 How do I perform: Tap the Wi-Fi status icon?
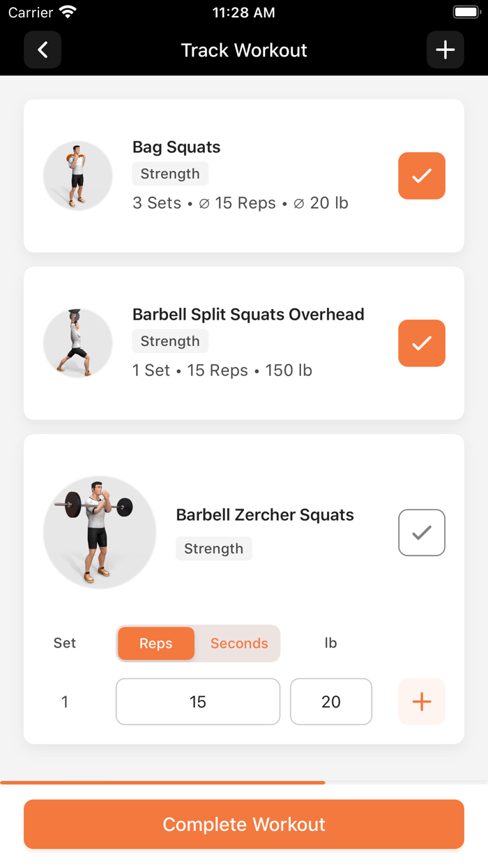click(66, 11)
